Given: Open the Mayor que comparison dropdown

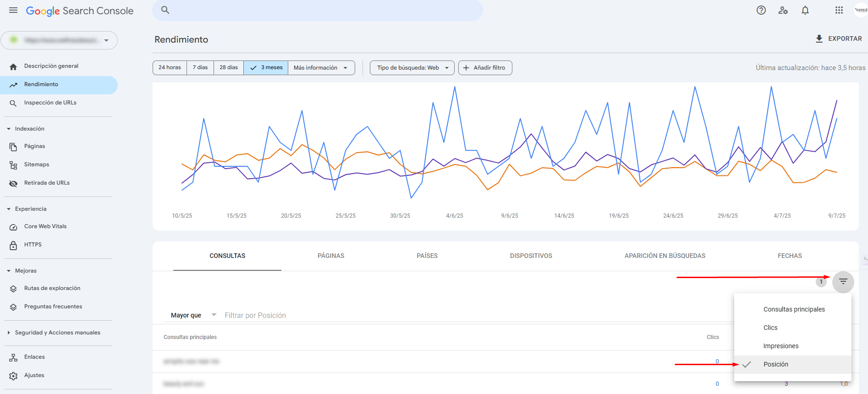Looking at the screenshot, I should (193, 315).
